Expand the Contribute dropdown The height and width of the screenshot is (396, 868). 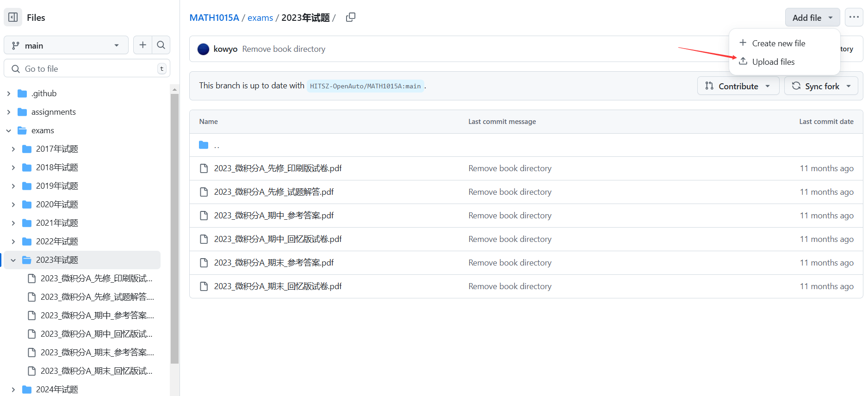tap(738, 86)
